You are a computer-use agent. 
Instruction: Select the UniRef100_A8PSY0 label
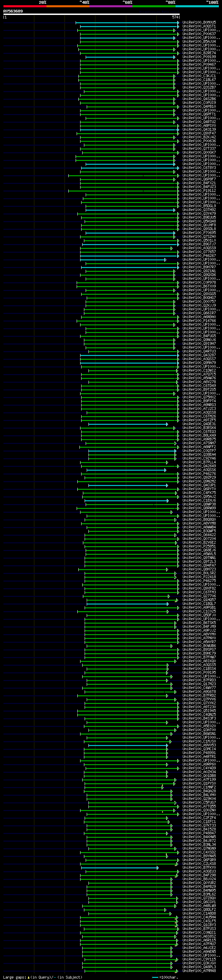pyautogui.click(x=199, y=125)
